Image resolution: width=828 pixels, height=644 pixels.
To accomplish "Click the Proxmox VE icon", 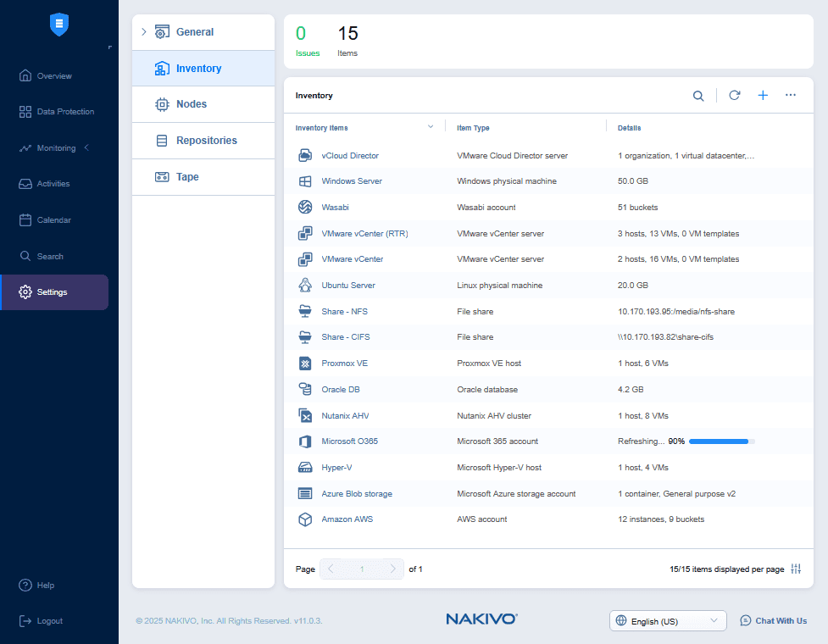I will [x=305, y=364].
